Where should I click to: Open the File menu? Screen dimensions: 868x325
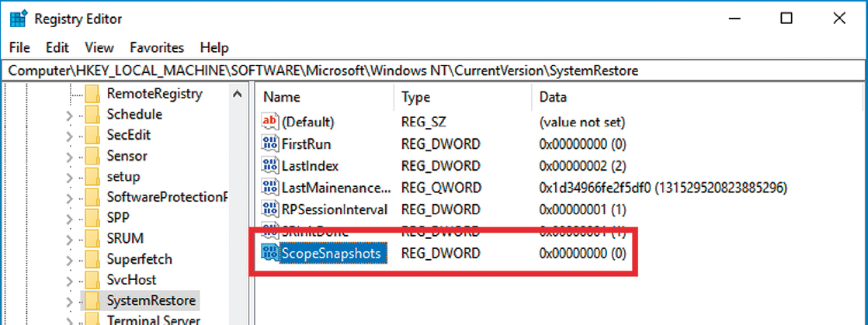(x=20, y=47)
